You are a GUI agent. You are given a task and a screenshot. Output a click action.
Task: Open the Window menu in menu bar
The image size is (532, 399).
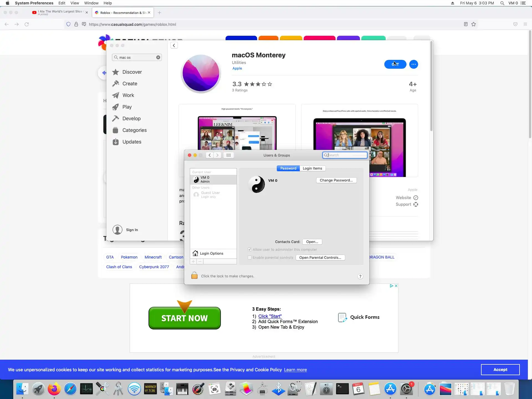click(x=91, y=3)
